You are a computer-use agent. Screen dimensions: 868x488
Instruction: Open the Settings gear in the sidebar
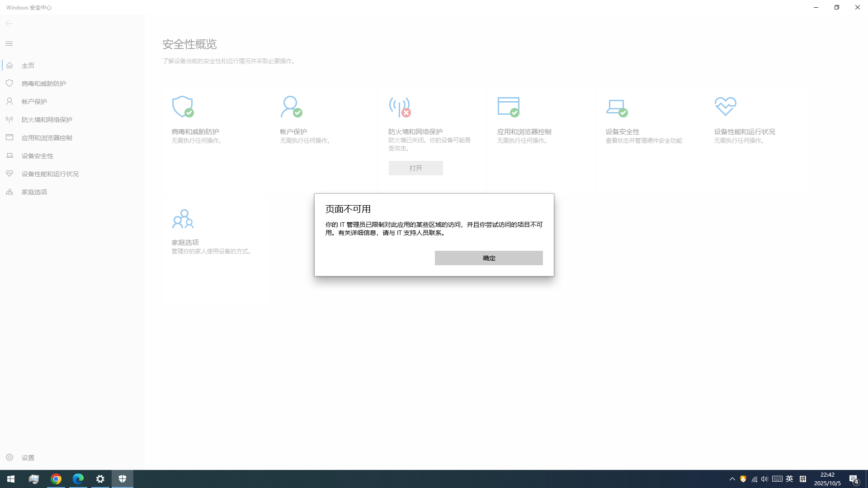(9, 457)
